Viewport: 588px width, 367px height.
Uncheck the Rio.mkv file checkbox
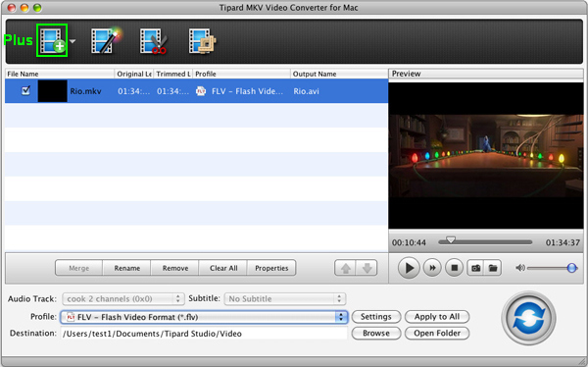click(25, 90)
